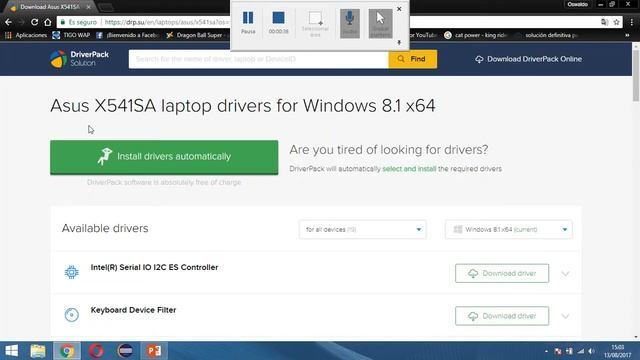This screenshot has width=640, height=360.
Task: Open the Aplicaciones bookmark
Action: click(26, 35)
